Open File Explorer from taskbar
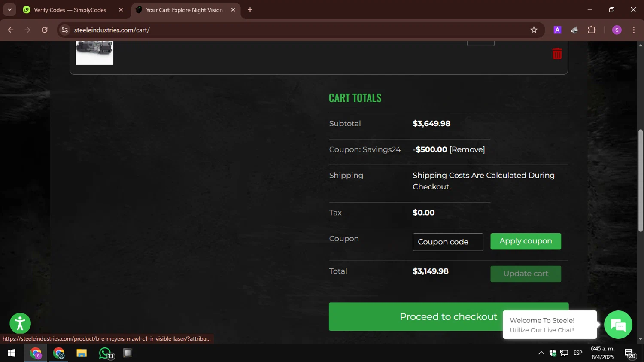The width and height of the screenshot is (644, 362). coord(82,353)
